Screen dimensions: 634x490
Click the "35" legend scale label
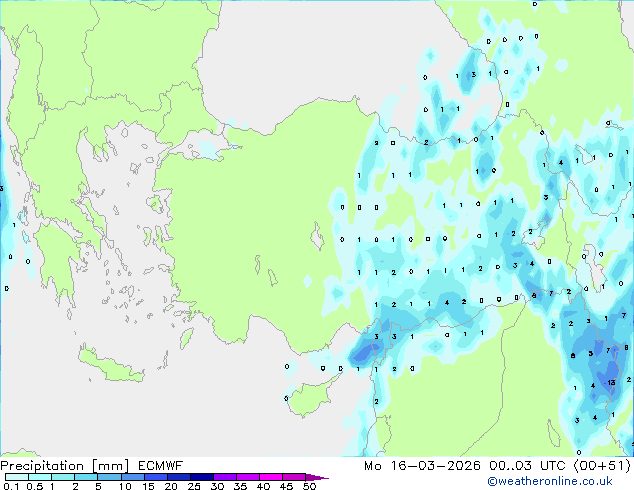[240, 486]
